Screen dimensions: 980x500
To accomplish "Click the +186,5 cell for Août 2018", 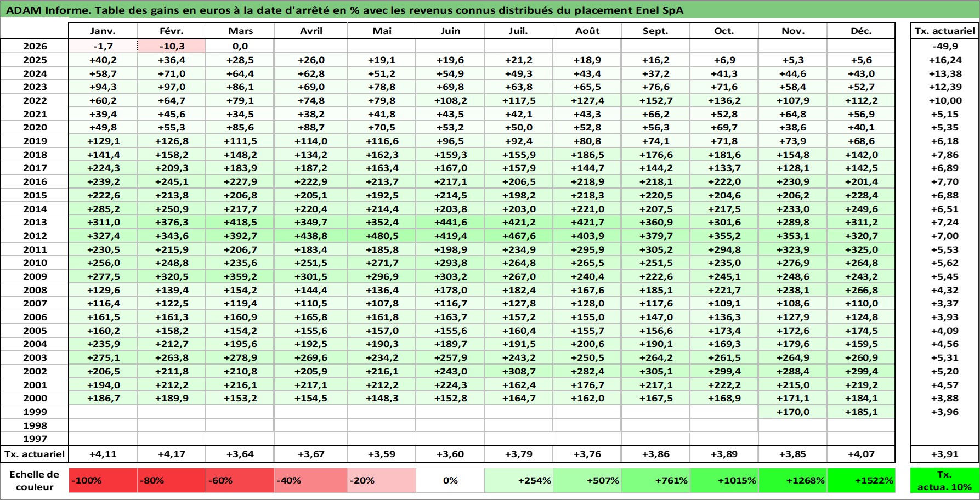I will pyautogui.click(x=587, y=155).
